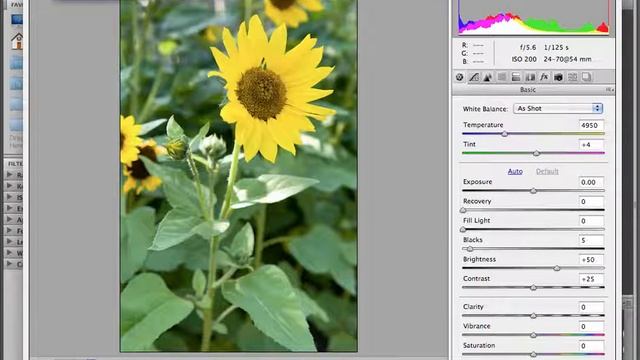Open the Camera Calibration camera icon tab
640x360 pixels.
click(558, 77)
